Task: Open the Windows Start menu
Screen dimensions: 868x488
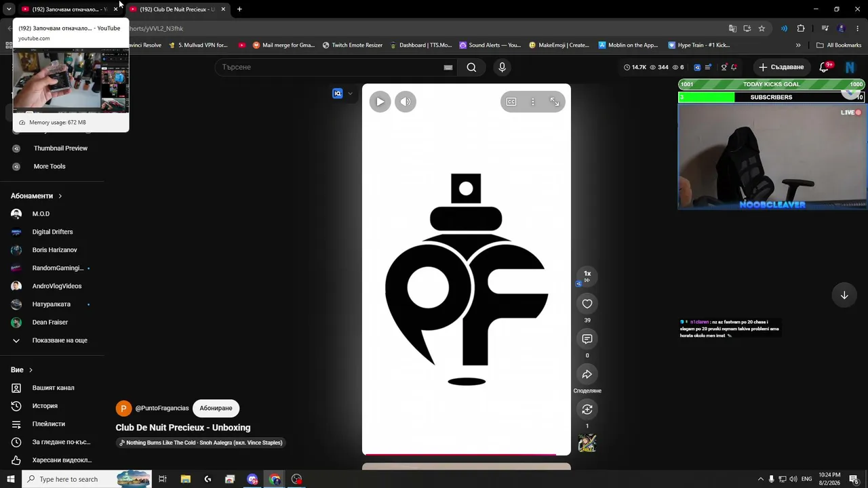Action: (10, 479)
